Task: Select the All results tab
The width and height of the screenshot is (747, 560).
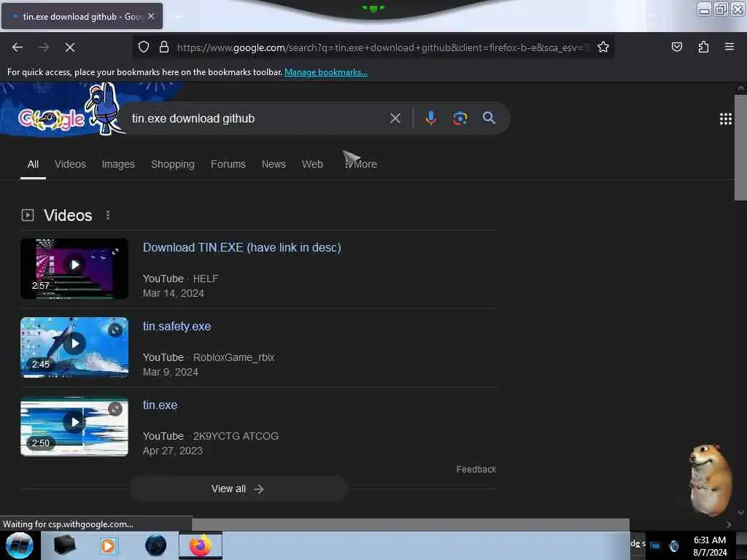Action: pyautogui.click(x=33, y=164)
